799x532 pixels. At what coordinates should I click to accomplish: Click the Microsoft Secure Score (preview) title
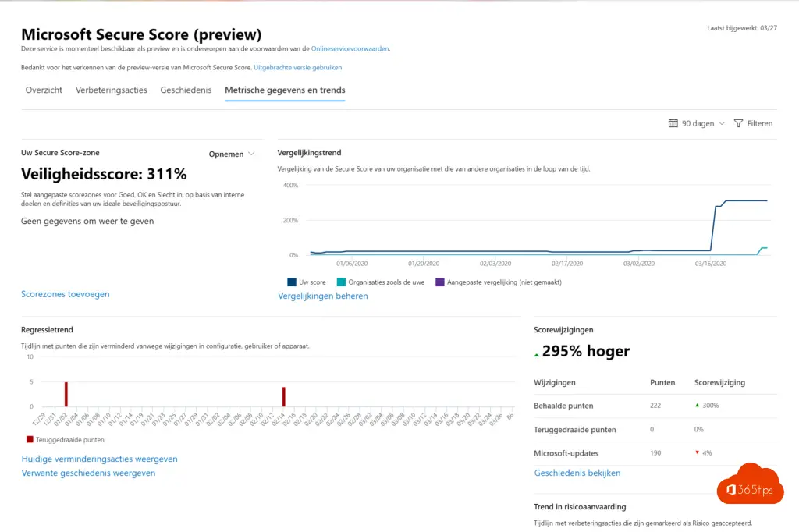(141, 34)
